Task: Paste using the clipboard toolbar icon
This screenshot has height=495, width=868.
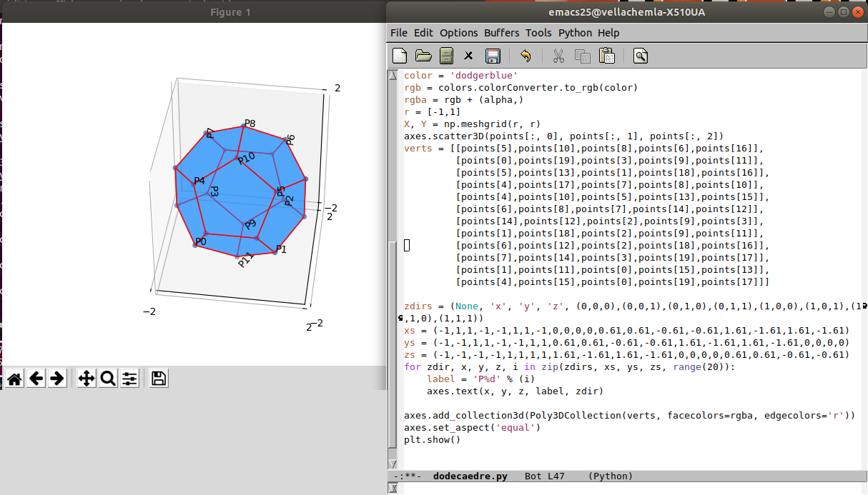Action: 606,56
